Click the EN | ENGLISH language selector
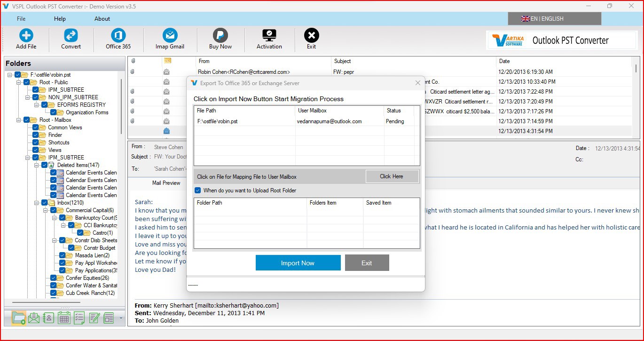 click(554, 19)
